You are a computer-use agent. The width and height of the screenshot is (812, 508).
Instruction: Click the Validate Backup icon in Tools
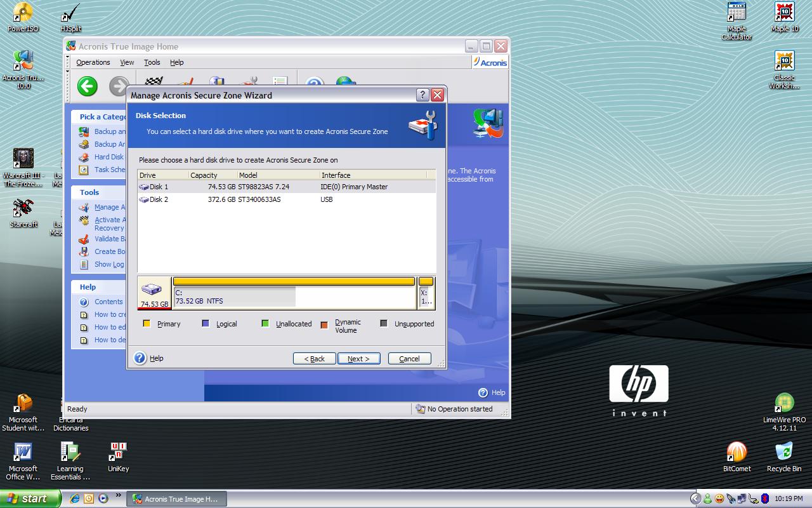pyautogui.click(x=84, y=239)
